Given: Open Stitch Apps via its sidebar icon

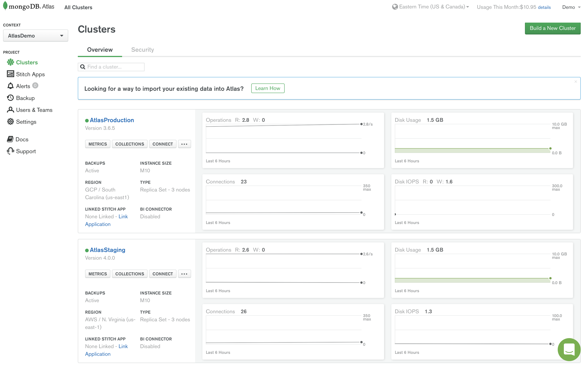Looking at the screenshot, I should (10, 74).
